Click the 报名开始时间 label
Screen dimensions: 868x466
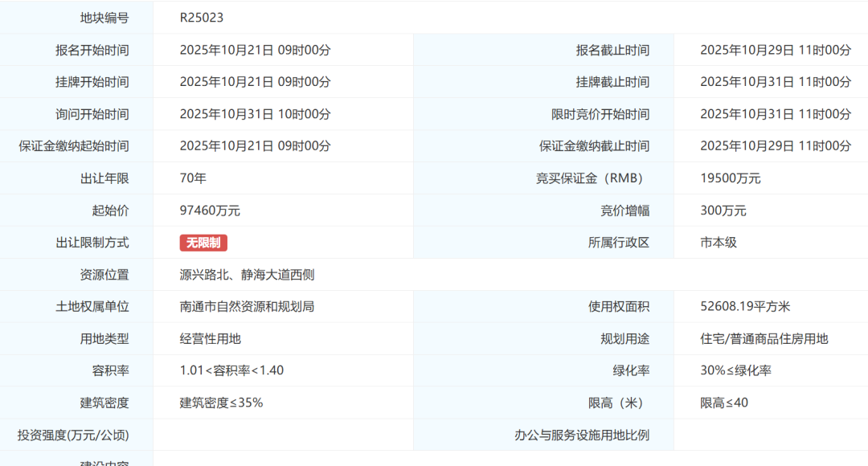92,50
